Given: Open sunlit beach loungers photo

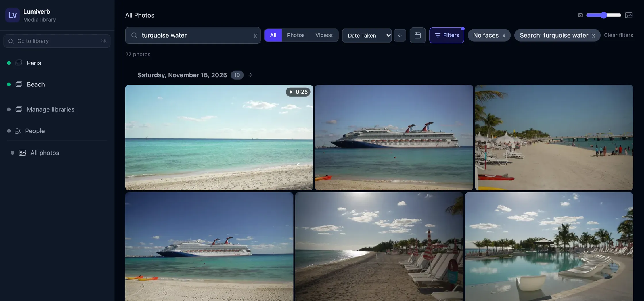Looking at the screenshot, I should [379, 247].
